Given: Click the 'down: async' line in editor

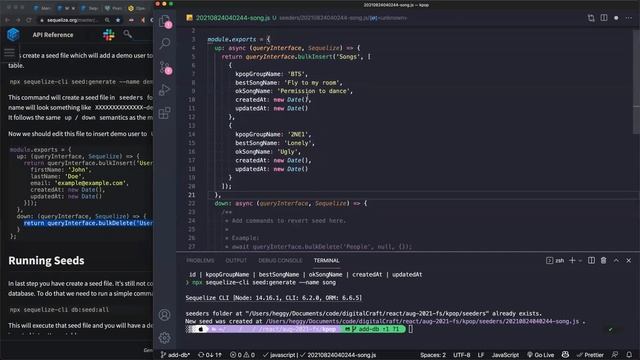Looking at the screenshot, I should pos(291,203).
